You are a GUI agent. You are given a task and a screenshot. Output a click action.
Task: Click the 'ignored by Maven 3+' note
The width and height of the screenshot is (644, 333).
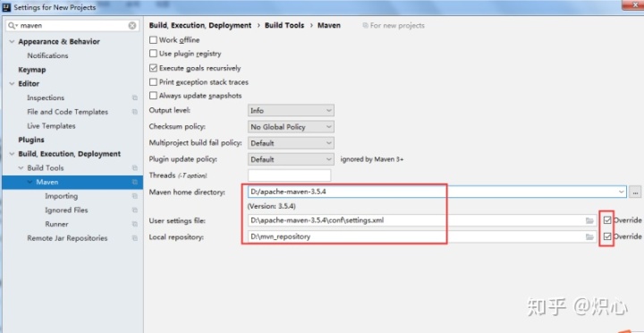coord(372,159)
